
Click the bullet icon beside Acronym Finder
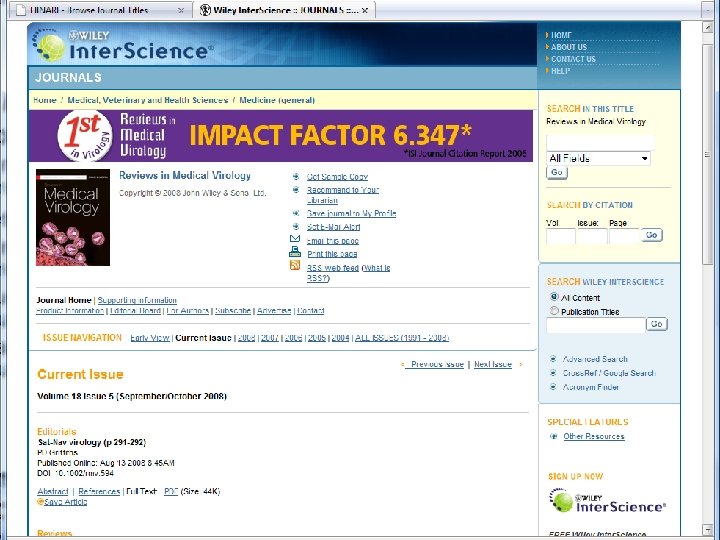point(553,387)
